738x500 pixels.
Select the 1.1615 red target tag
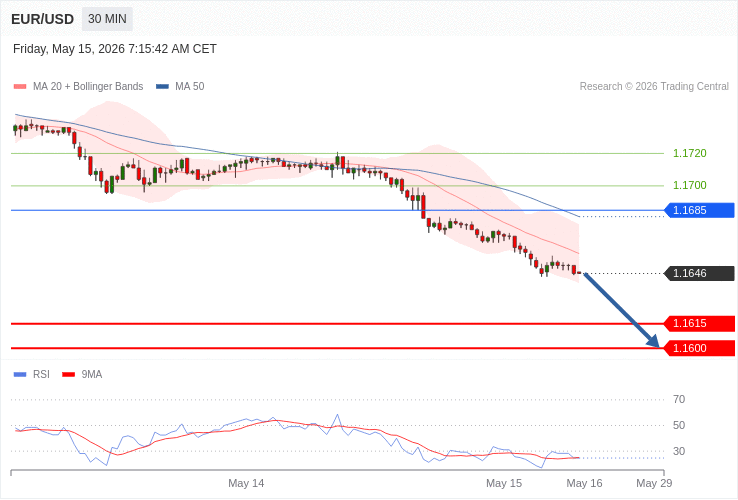[699, 323]
